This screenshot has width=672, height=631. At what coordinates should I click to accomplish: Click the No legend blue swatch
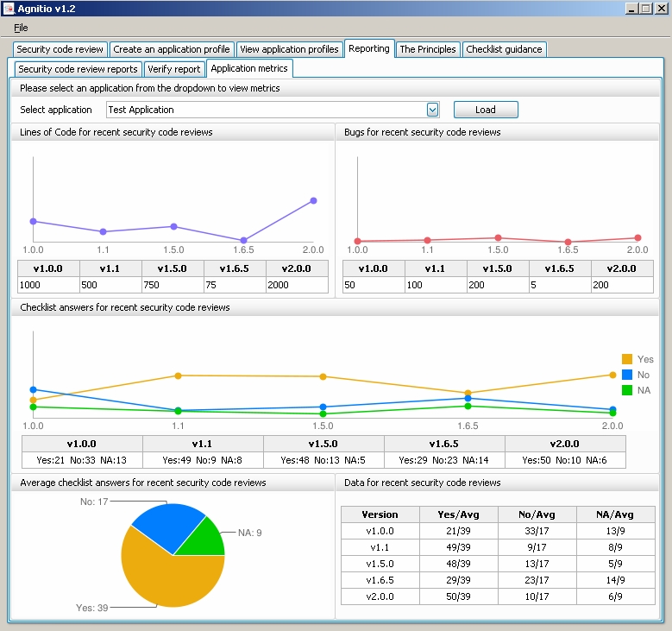pyautogui.click(x=627, y=375)
